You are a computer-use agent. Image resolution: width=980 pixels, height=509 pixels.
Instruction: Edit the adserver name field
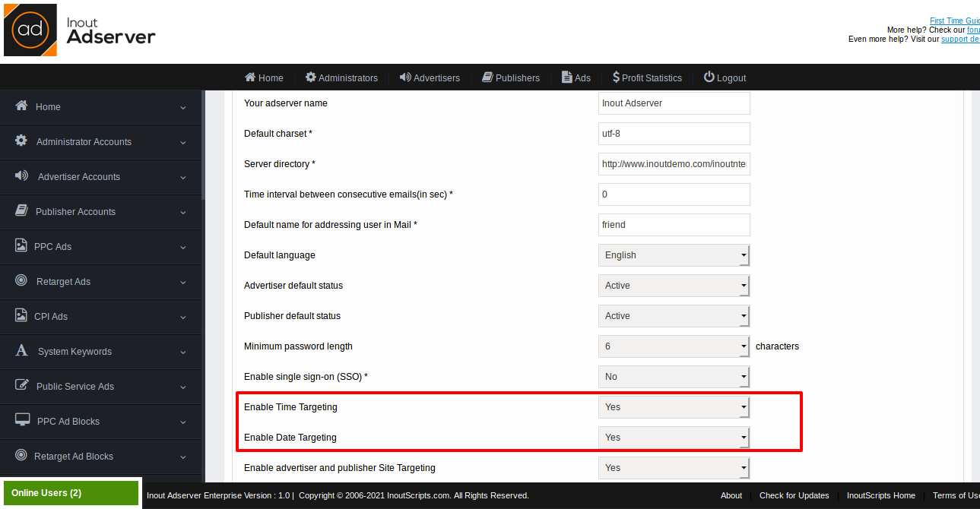(672, 103)
